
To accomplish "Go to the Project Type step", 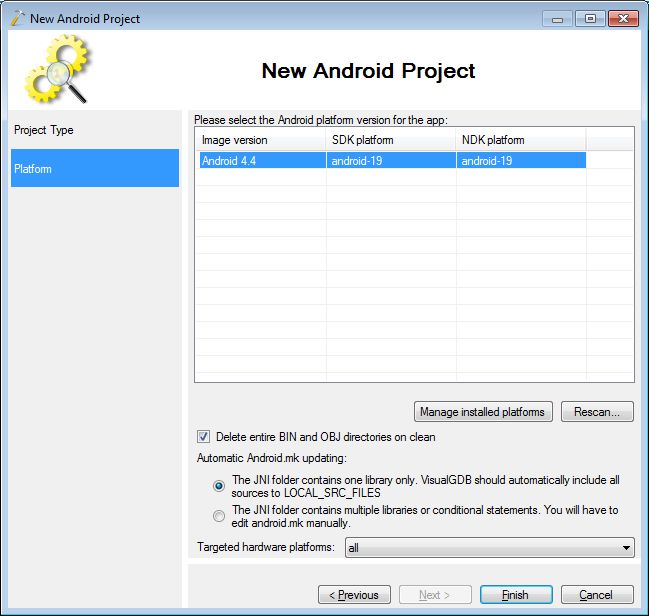I will [95, 130].
